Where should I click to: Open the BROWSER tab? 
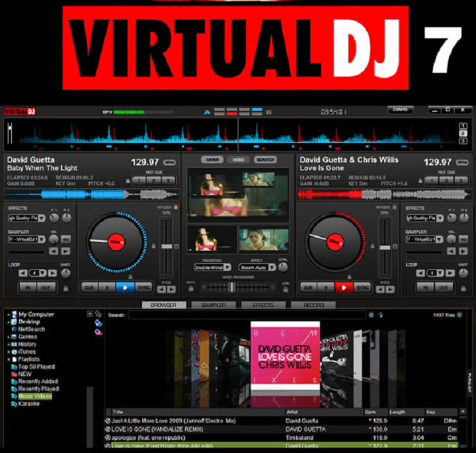click(164, 305)
